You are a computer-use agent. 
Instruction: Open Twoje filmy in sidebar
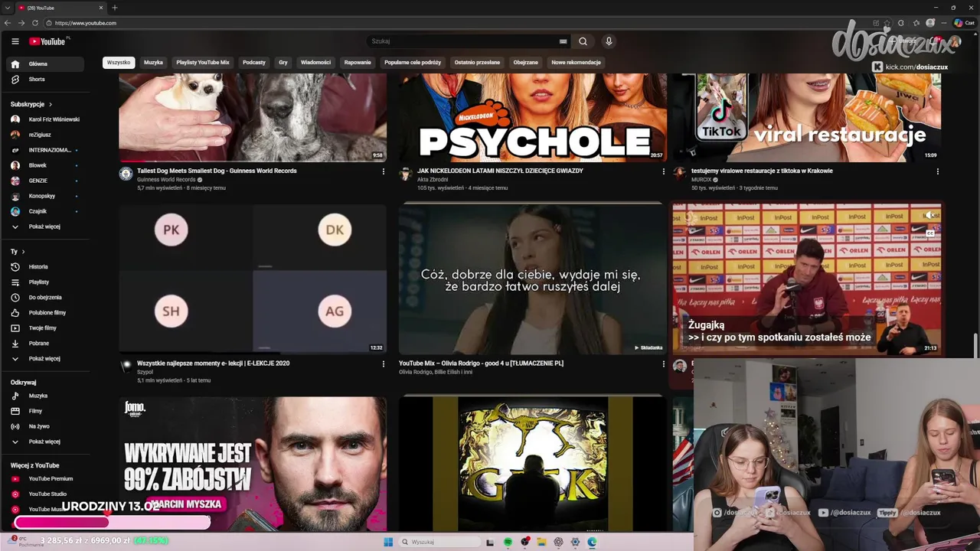[x=45, y=328]
